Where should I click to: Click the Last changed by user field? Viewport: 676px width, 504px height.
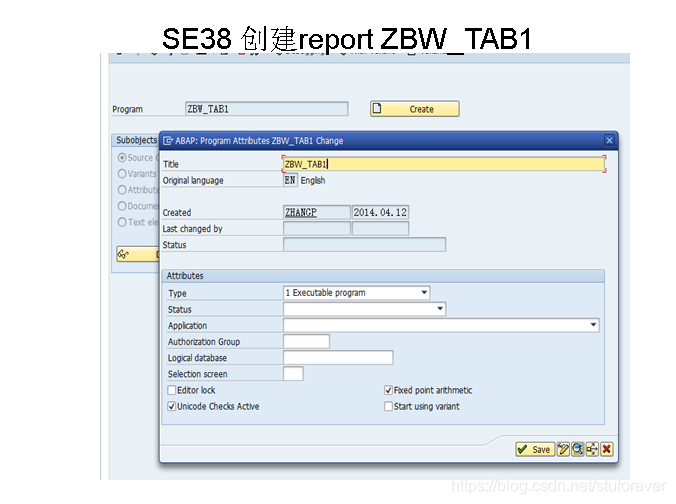(316, 228)
